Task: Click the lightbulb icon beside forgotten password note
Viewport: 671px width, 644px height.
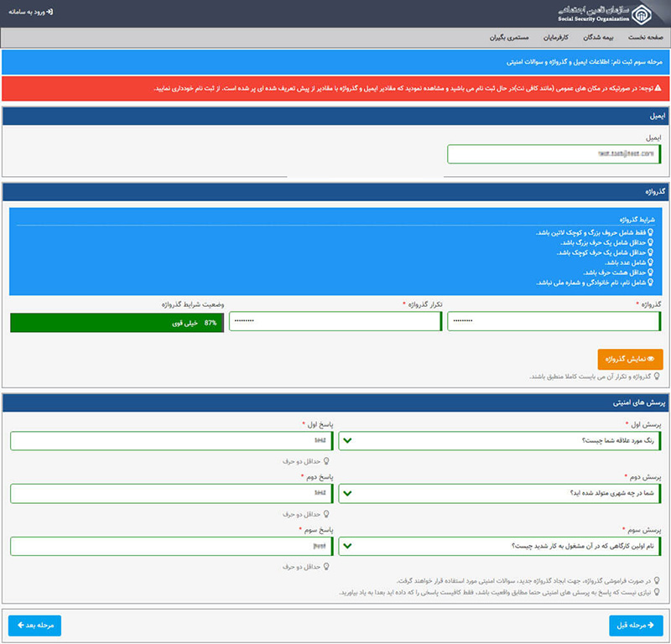Action: 656,580
